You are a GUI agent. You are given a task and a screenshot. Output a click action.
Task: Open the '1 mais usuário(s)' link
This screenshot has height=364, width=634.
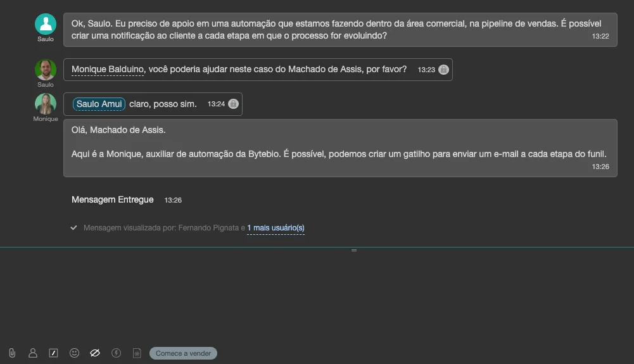[276, 228]
